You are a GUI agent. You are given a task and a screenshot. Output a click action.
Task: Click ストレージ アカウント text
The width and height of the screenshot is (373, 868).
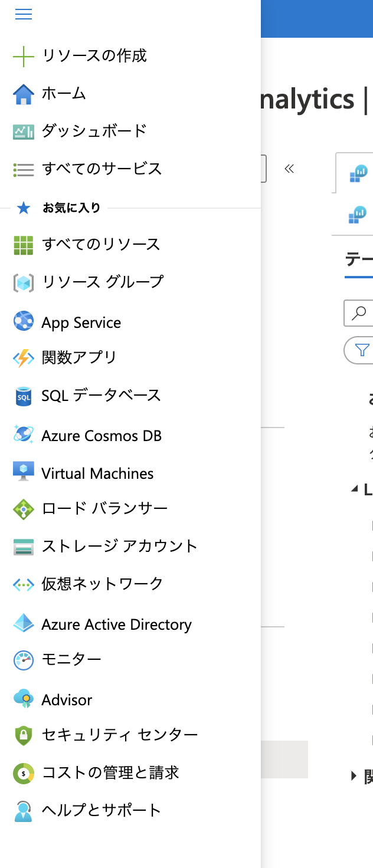120,547
